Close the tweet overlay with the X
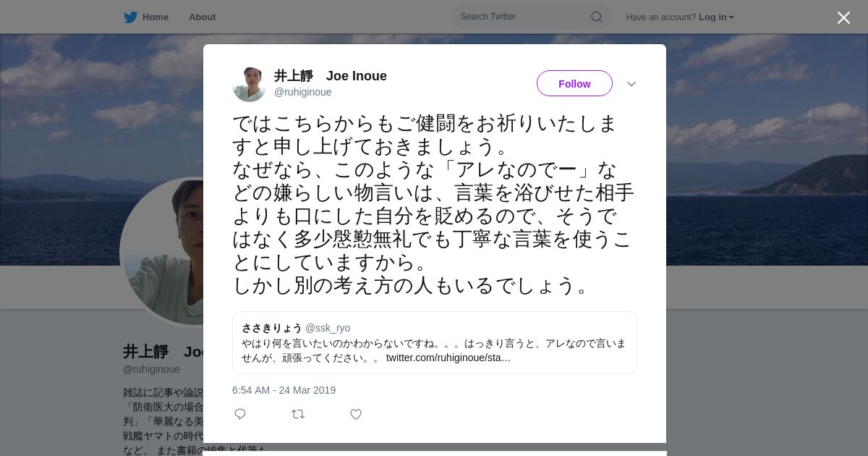The image size is (868, 456). [843, 17]
